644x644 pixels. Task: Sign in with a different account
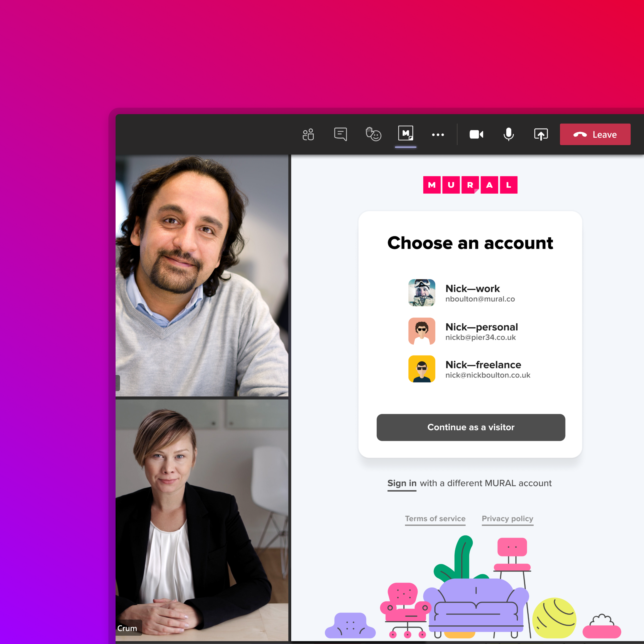[402, 483]
